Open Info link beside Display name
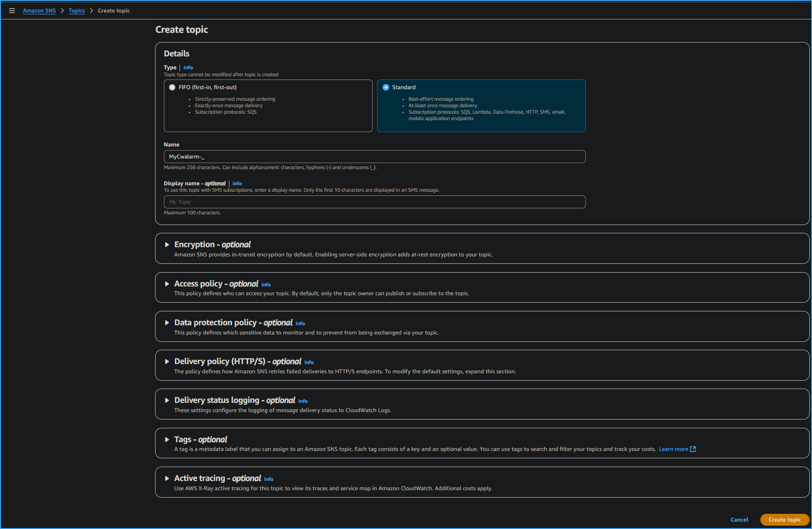Image resolution: width=812 pixels, height=529 pixels. click(x=237, y=183)
